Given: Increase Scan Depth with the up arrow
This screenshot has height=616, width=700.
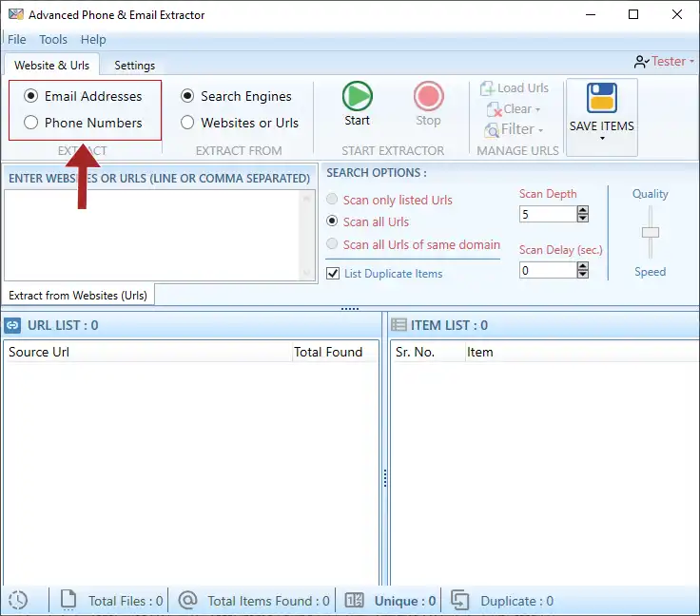Looking at the screenshot, I should click(583, 210).
